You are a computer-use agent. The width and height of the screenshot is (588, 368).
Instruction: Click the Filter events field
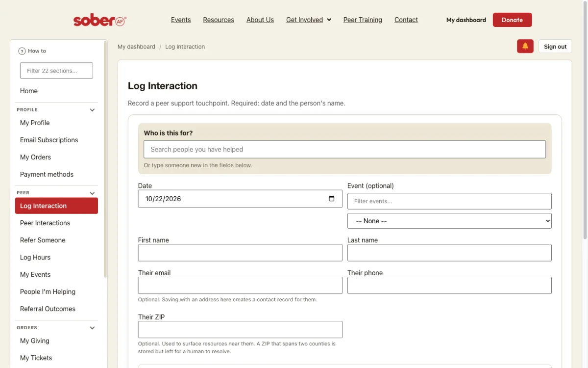click(x=449, y=201)
